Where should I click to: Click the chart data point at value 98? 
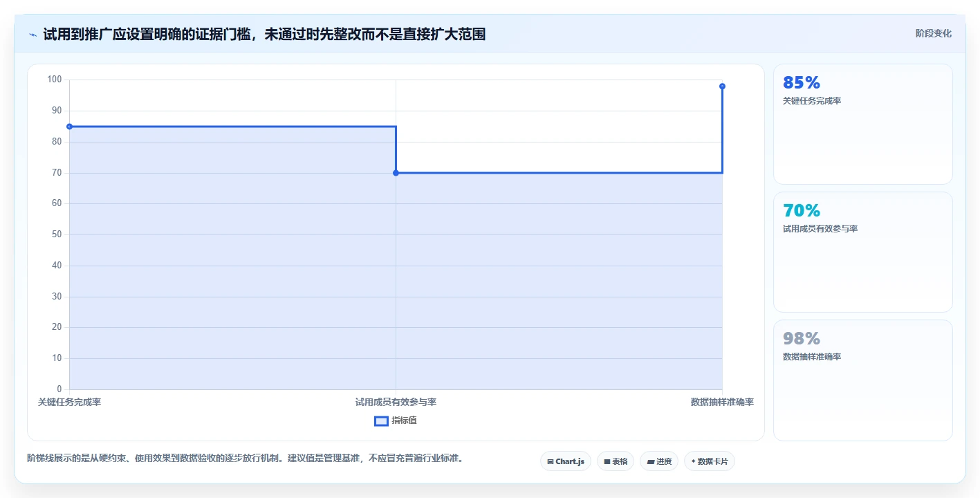(x=722, y=86)
